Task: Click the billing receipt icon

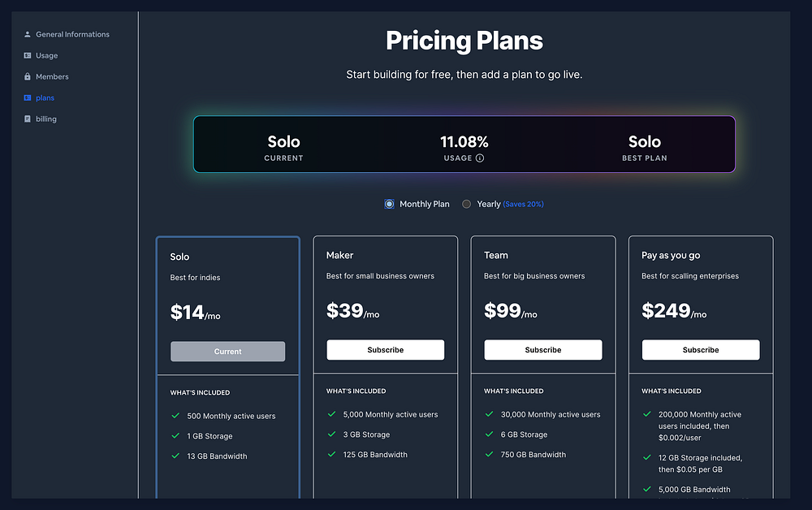Action: (x=28, y=119)
